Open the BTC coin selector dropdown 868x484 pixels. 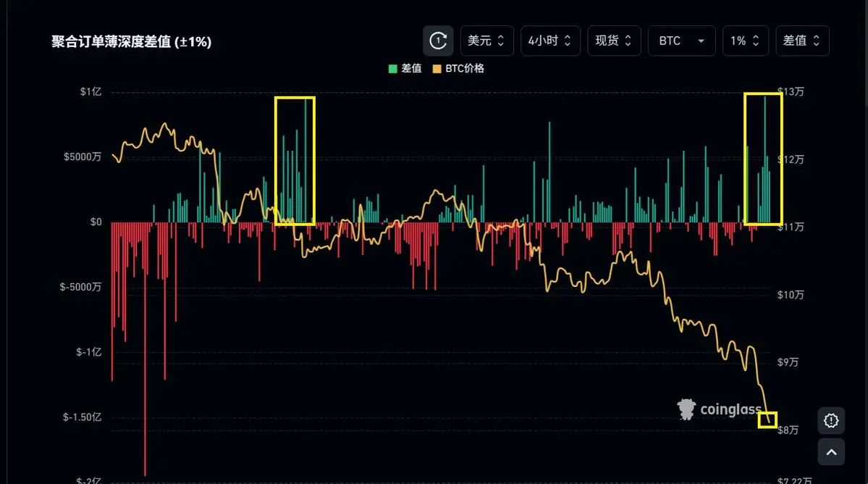(x=681, y=41)
